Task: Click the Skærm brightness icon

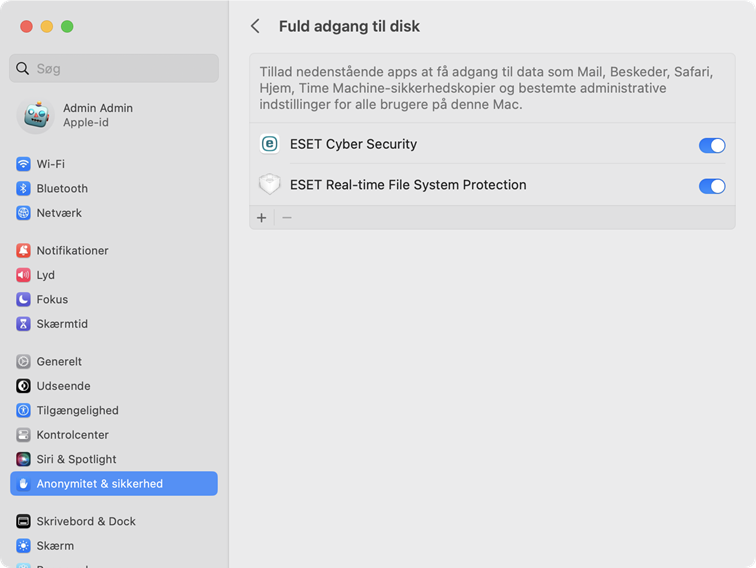Action: pos(23,545)
